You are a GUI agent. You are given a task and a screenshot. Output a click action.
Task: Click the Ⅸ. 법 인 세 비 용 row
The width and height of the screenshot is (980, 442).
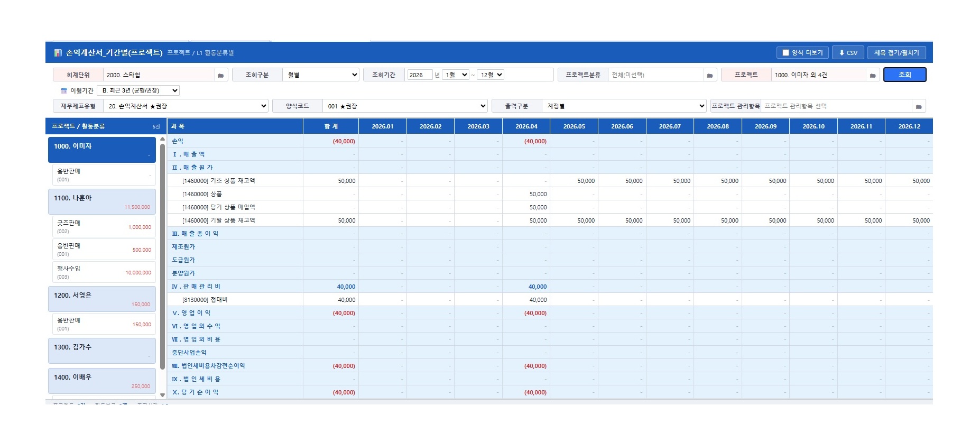coord(550,379)
